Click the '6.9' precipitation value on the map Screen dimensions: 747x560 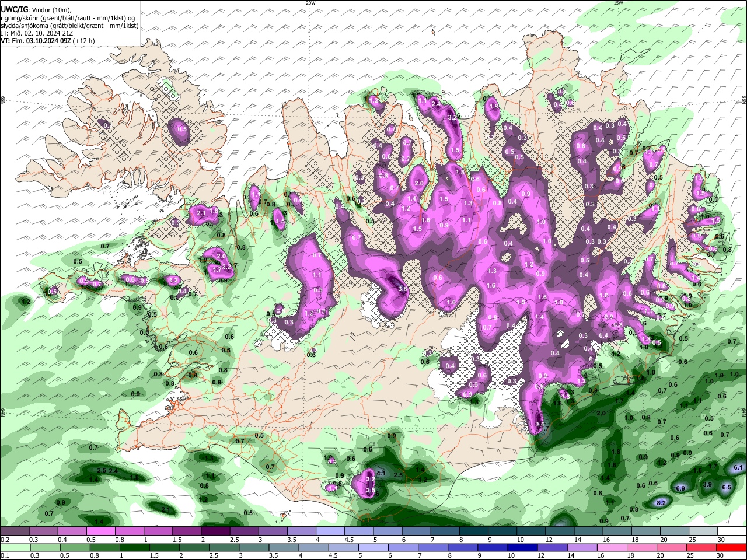click(x=680, y=488)
